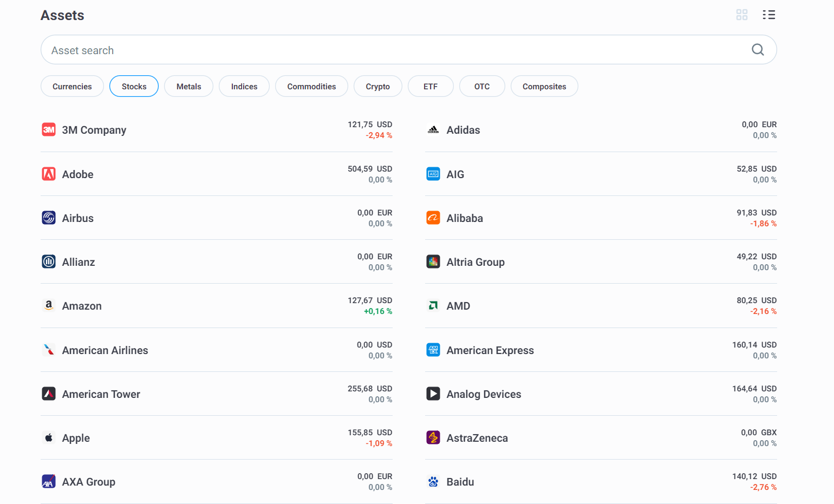Image resolution: width=834 pixels, height=504 pixels.
Task: Click the 3M Company logo icon
Action: [49, 129]
